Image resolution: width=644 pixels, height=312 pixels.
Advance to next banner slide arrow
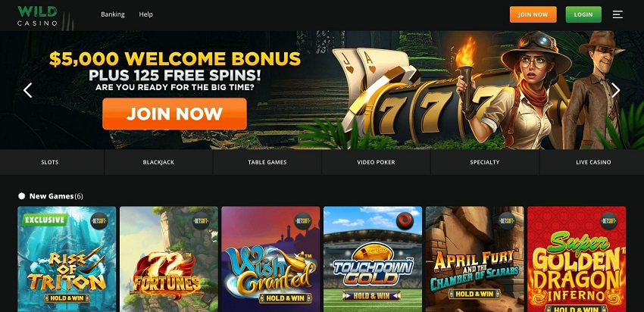(x=615, y=90)
